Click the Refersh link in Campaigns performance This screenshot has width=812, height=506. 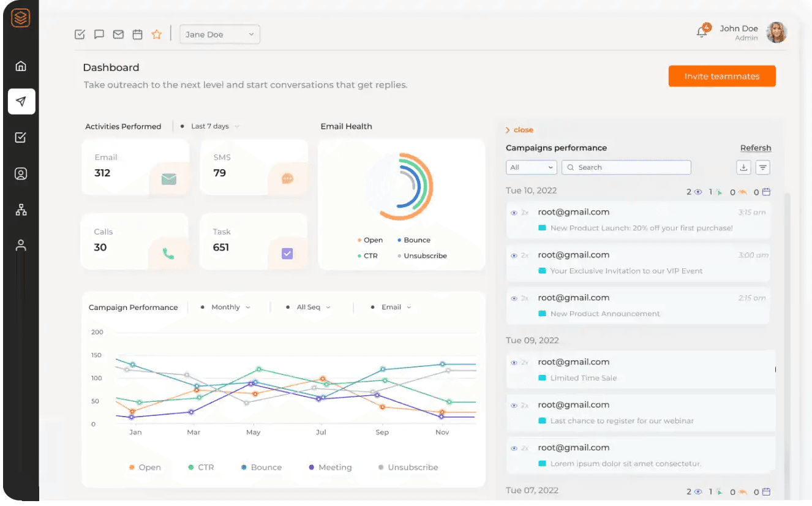coord(755,148)
